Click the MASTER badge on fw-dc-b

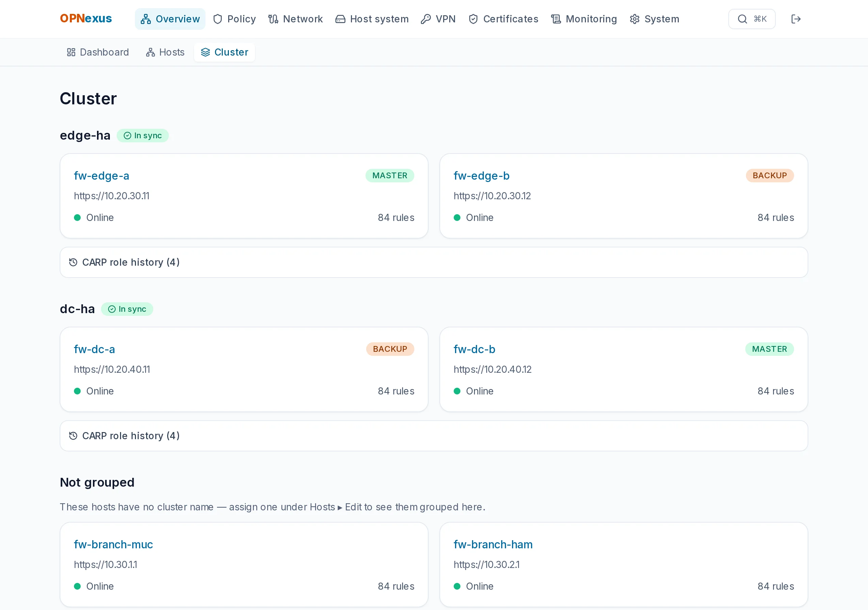coord(770,349)
